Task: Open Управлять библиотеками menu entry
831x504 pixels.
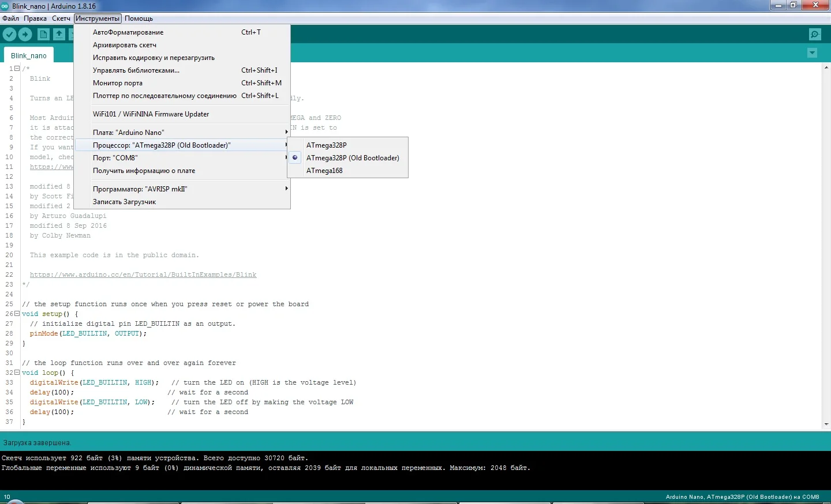Action: 182,70
